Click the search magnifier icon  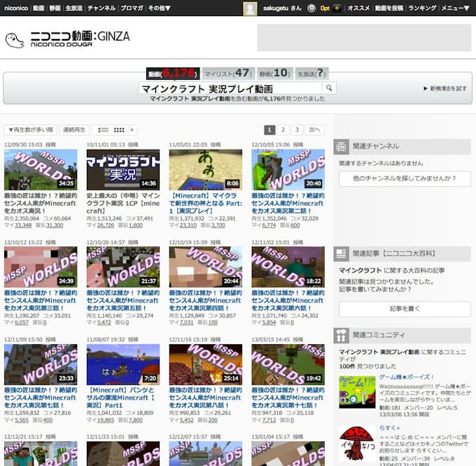[x=329, y=88]
